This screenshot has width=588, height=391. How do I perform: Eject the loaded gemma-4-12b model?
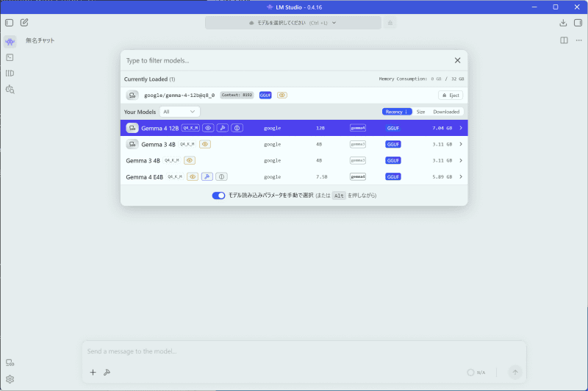click(451, 96)
